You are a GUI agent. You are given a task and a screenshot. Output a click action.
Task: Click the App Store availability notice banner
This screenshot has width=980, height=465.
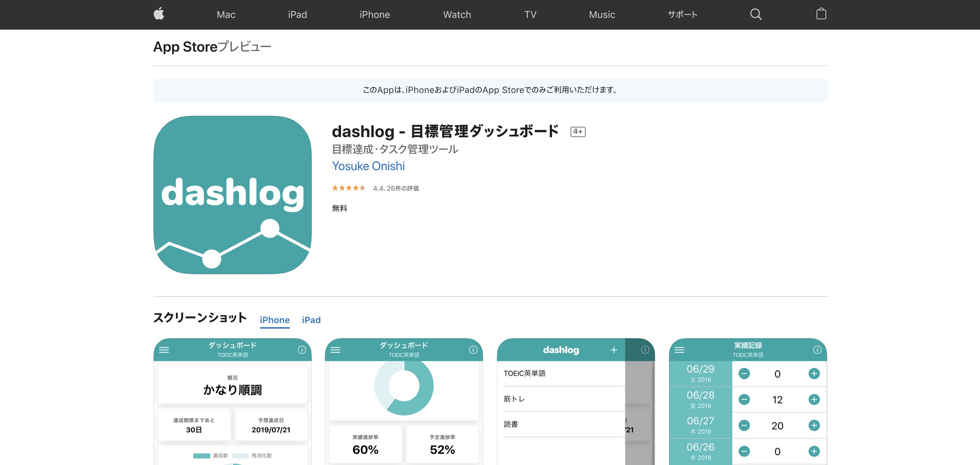pyautogui.click(x=490, y=90)
